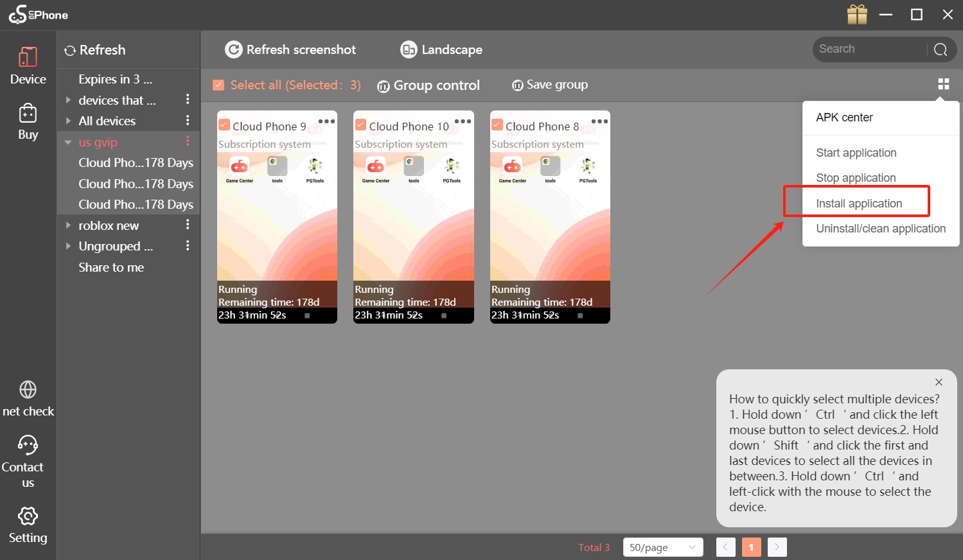Open the 50/page dropdown
963x560 pixels.
663,547
